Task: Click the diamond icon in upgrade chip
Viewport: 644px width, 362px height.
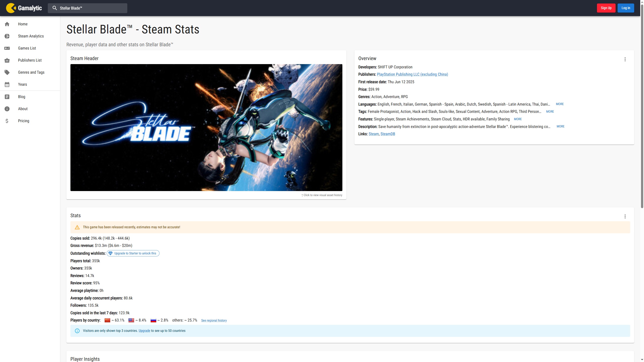Action: pos(110,253)
